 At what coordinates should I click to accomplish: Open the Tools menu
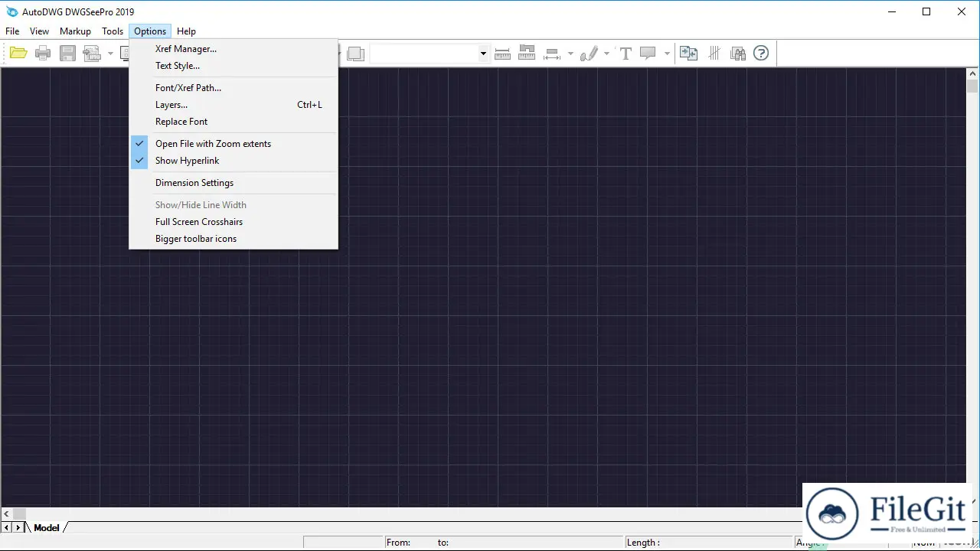(x=113, y=31)
